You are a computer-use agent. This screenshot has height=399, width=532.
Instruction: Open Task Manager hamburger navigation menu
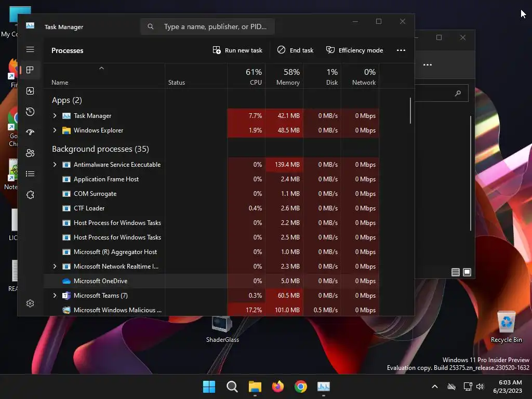pos(30,49)
